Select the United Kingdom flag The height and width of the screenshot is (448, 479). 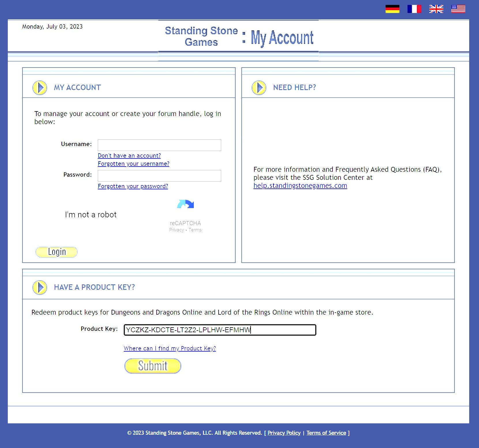coord(436,9)
